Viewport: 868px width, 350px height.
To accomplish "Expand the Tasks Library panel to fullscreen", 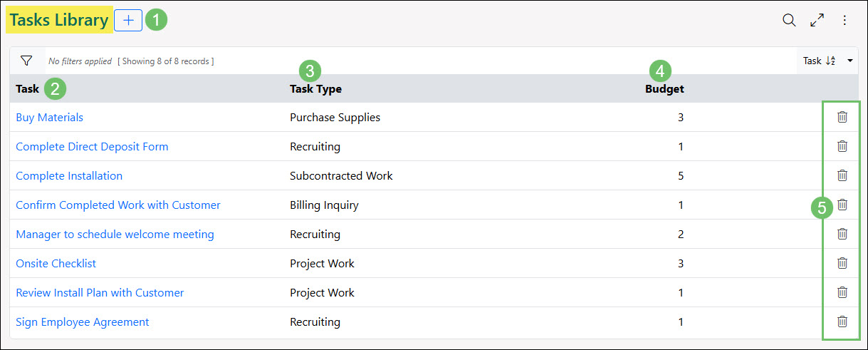I will tap(817, 21).
